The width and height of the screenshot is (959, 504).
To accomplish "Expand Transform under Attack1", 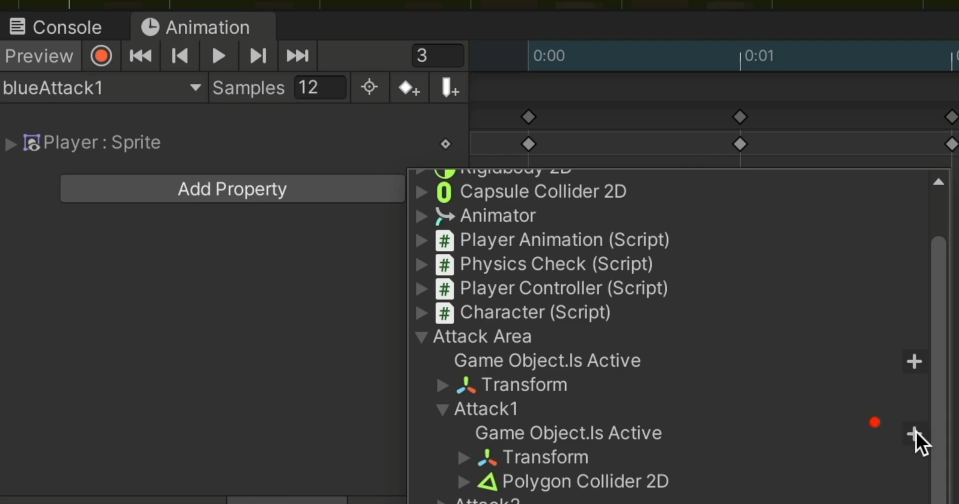I will pos(464,458).
